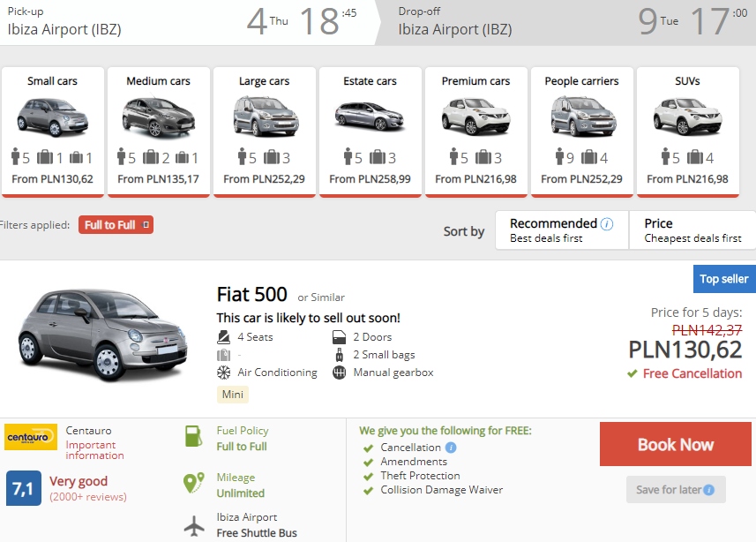Image resolution: width=756 pixels, height=542 pixels.
Task: Click the info icon on Save for later
Action: pos(708,490)
